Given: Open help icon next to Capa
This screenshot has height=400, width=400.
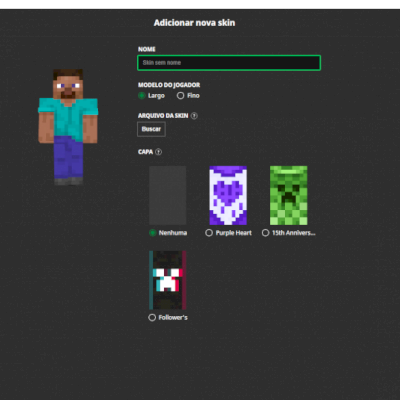Looking at the screenshot, I should (159, 152).
